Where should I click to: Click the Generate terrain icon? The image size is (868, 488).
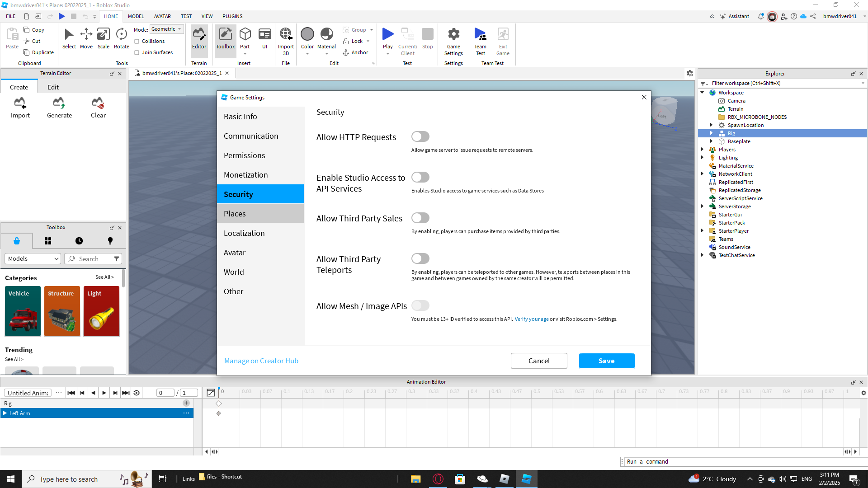59,103
